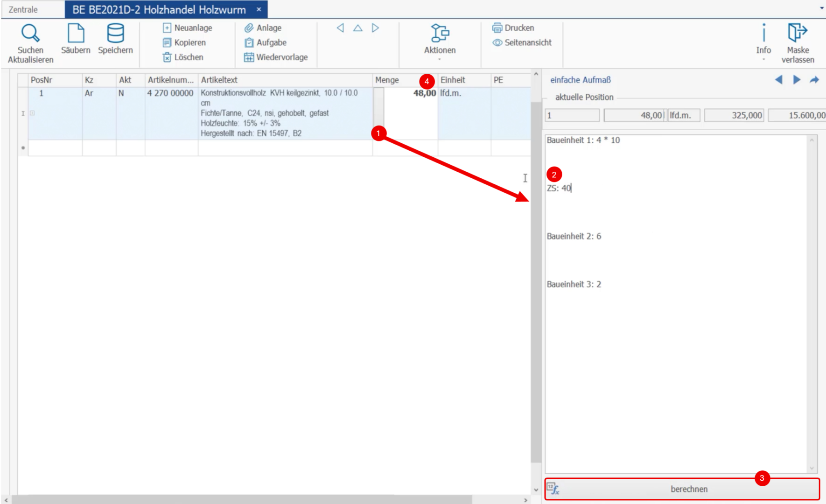Click the table horizontal scrollbar thumb
826x504 pixels.
pos(242,500)
